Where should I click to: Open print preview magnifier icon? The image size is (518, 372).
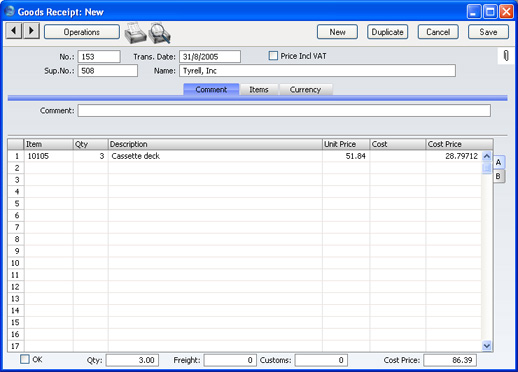(159, 33)
